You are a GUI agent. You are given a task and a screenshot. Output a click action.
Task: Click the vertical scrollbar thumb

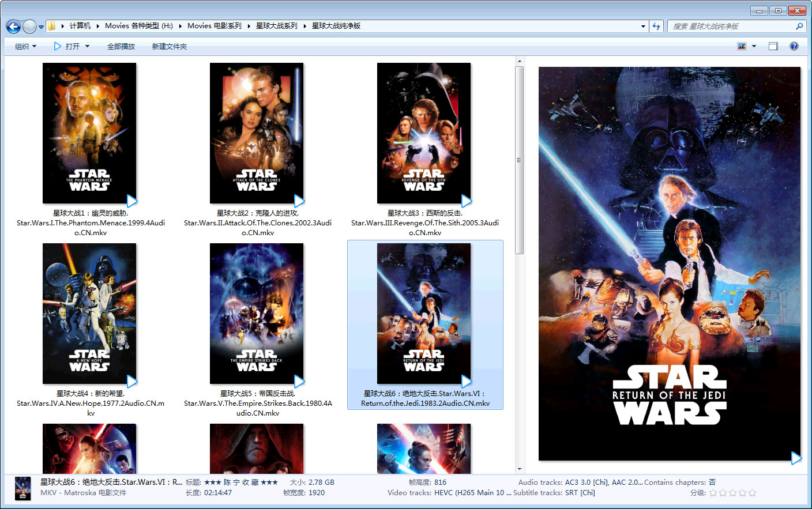point(519,160)
